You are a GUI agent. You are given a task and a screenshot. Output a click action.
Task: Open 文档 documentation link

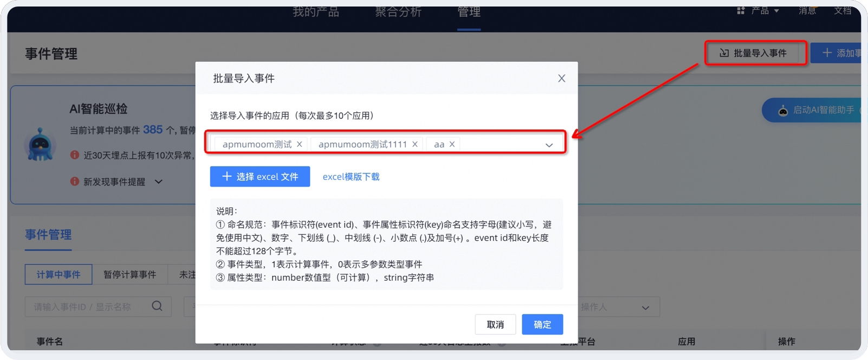pyautogui.click(x=843, y=10)
